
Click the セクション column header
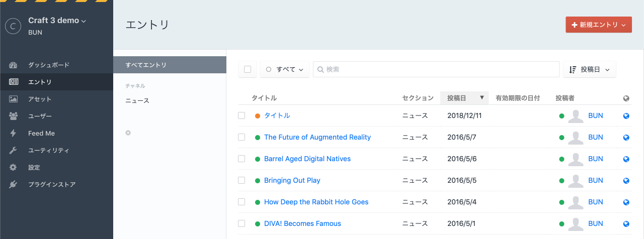tap(418, 98)
